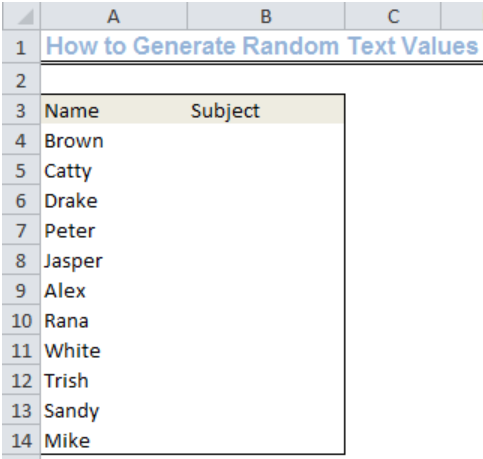Click the cell containing Brown
The height and width of the screenshot is (459, 483).
[x=114, y=140]
